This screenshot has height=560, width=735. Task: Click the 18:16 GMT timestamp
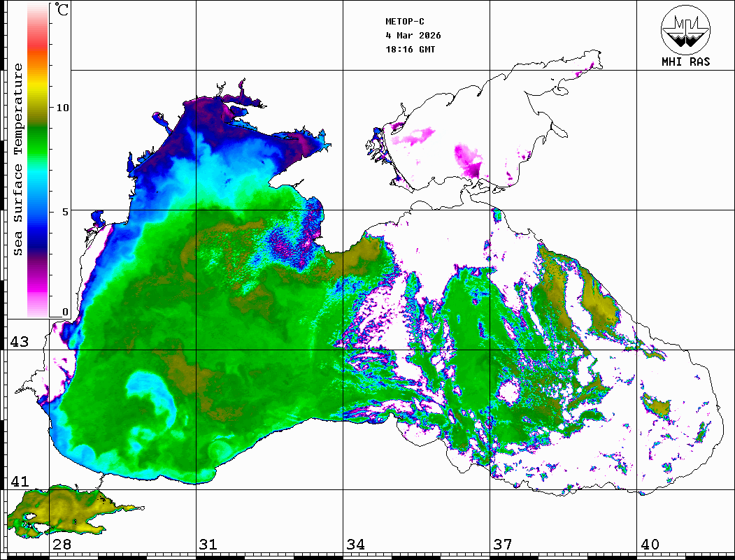coord(410,50)
